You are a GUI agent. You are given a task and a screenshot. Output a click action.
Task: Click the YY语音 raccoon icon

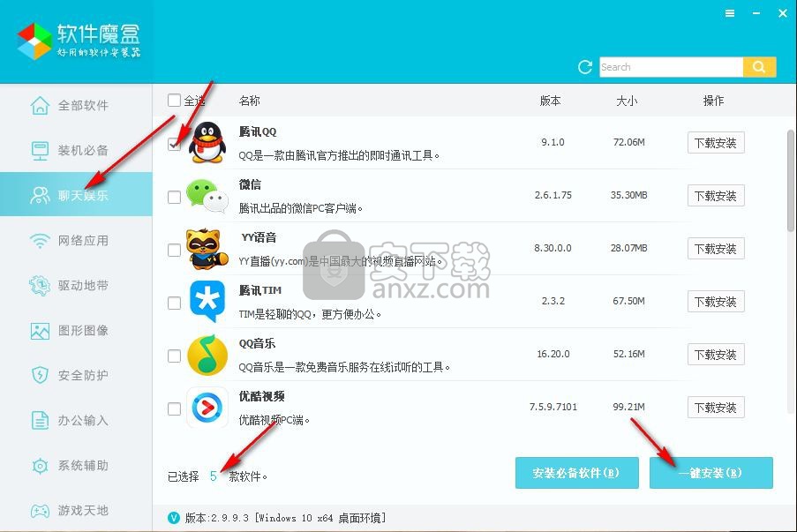(x=207, y=249)
